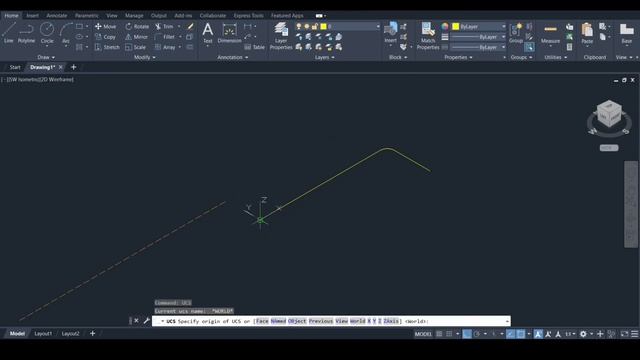Toggle grid display in status bar
Viewport: 640px width, 360px height.
click(x=439, y=334)
